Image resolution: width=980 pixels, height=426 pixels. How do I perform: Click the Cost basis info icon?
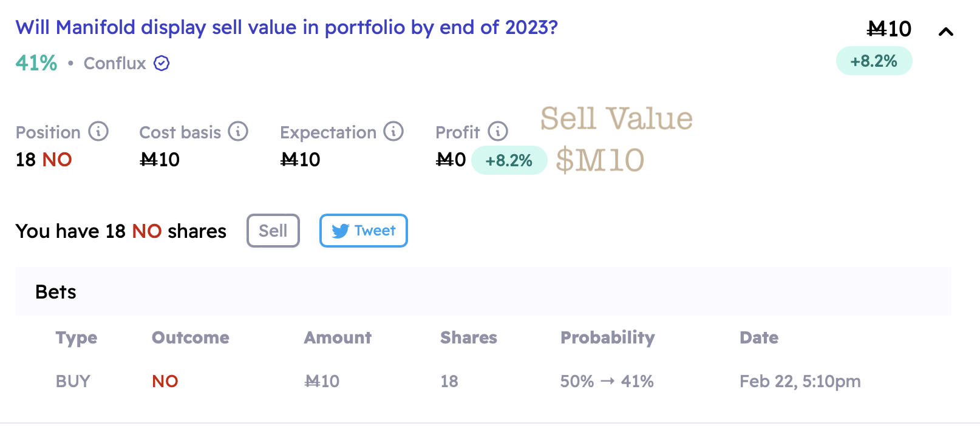238,131
